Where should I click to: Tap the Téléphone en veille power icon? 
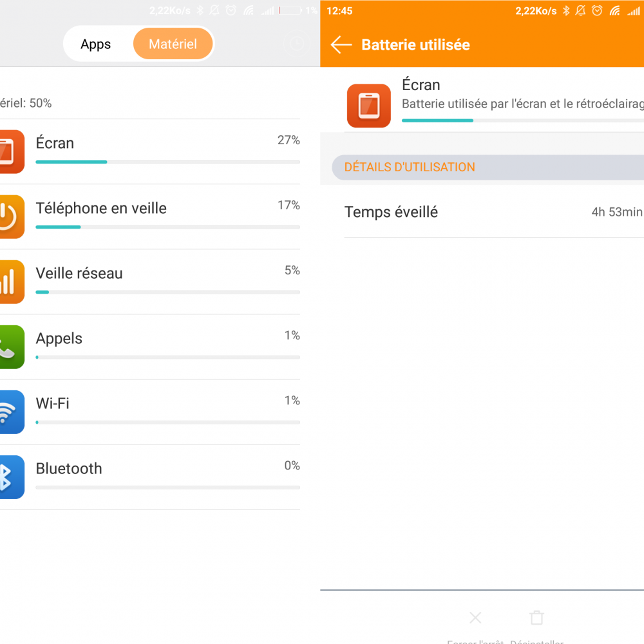click(12, 217)
